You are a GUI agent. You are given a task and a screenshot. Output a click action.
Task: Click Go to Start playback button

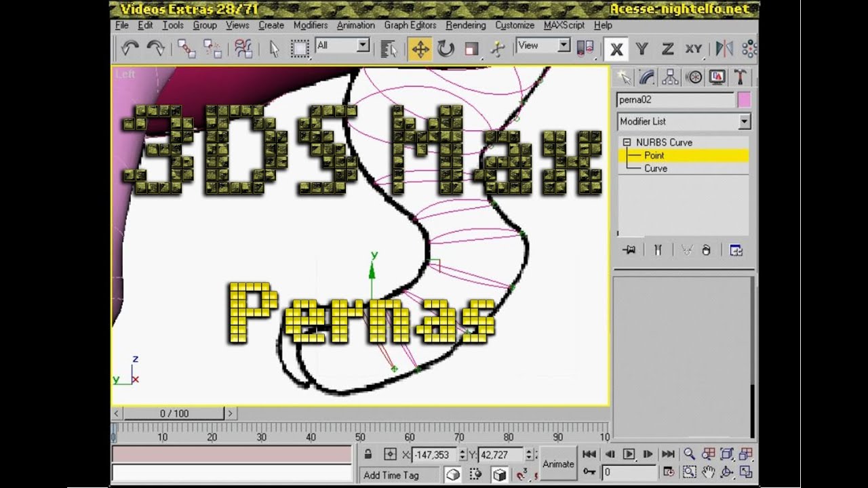(x=589, y=454)
